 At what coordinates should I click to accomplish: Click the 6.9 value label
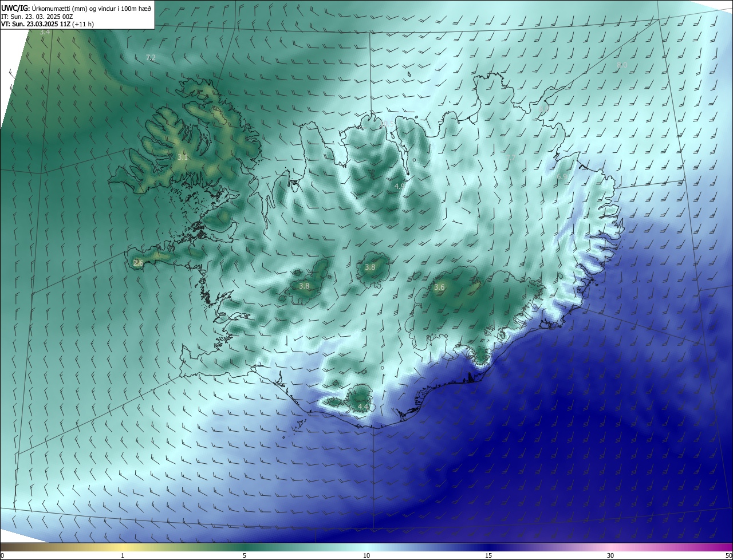562,178
